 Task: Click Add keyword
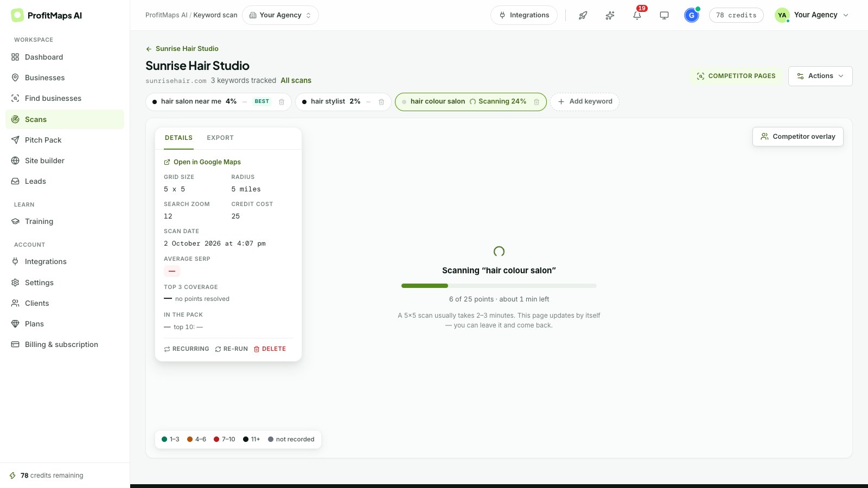coord(585,101)
